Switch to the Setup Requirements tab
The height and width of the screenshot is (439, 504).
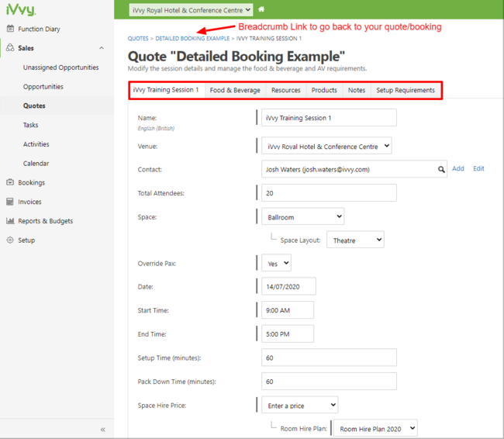[406, 90]
